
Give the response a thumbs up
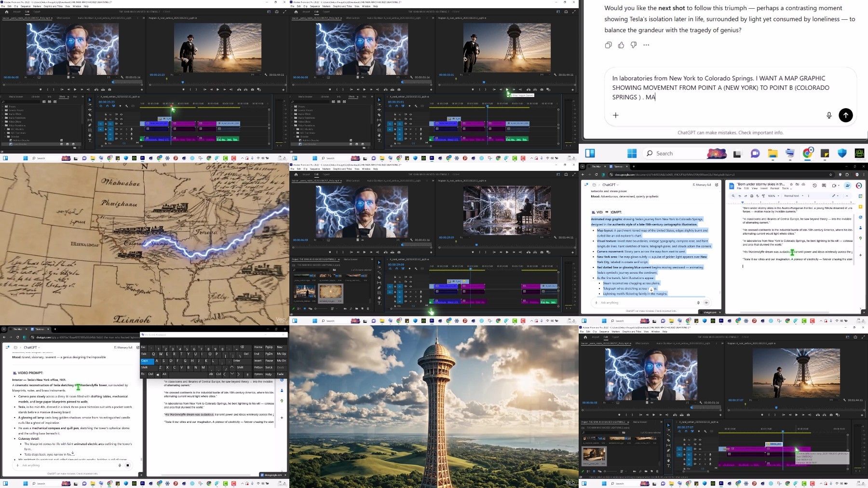coord(621,45)
